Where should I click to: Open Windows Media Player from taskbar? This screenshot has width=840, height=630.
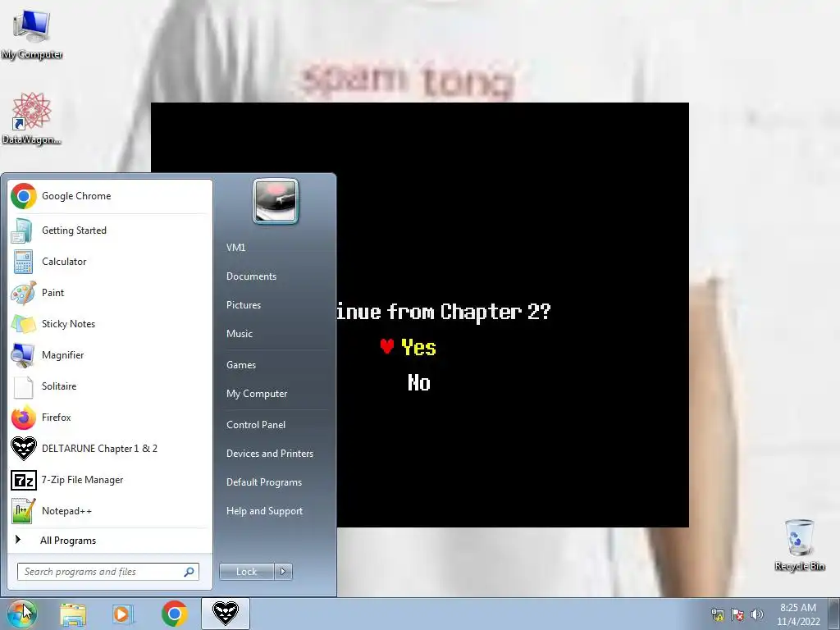[123, 614]
